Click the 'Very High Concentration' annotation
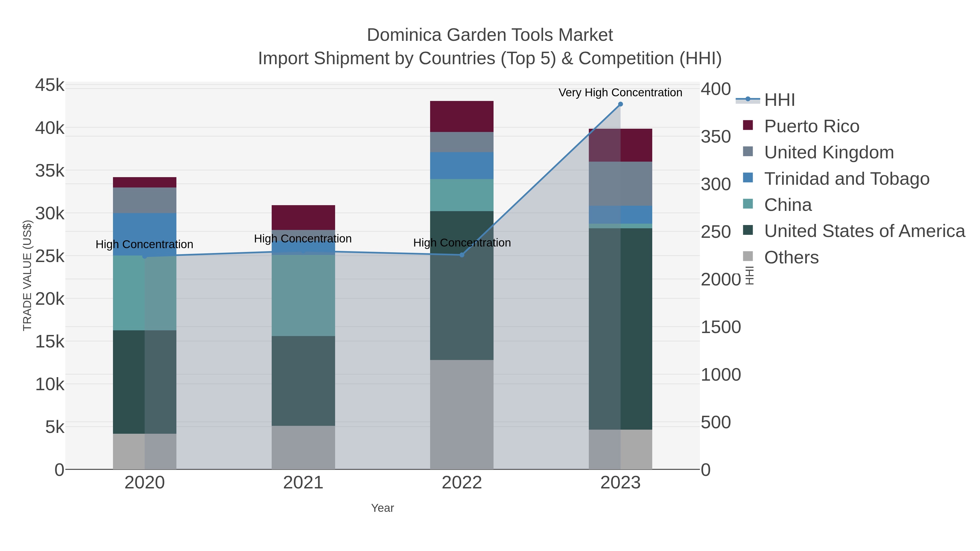 (620, 93)
